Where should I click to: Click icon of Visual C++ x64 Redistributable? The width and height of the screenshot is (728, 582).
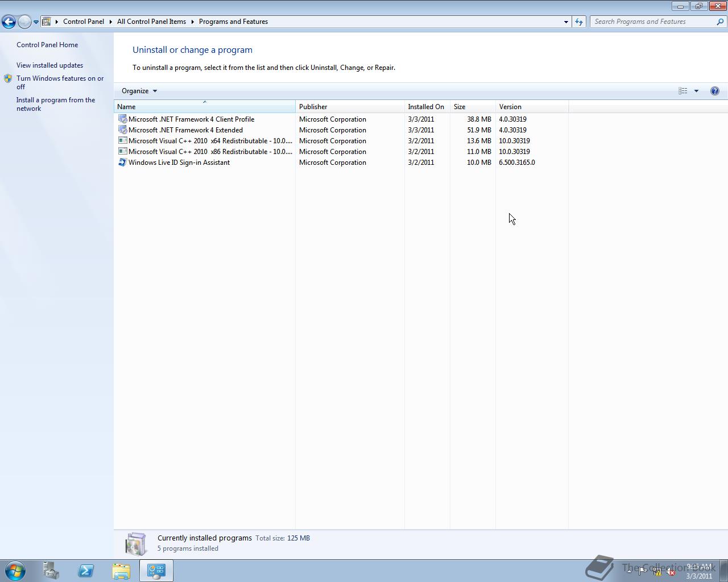(122, 140)
